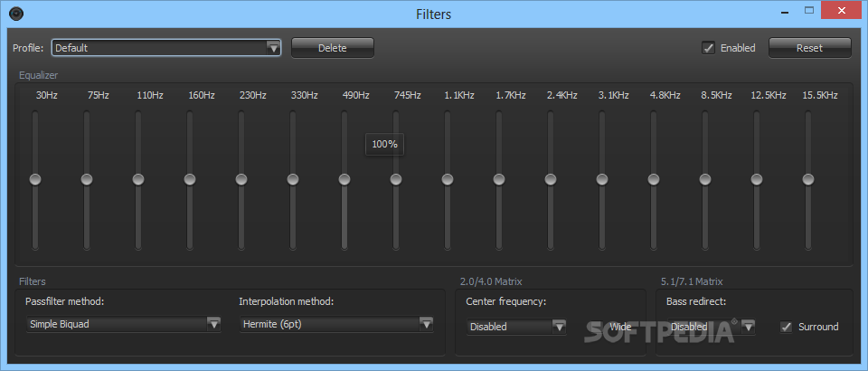The width and height of the screenshot is (868, 371).
Task: Click the "2.0/4.0 Matrix" group heading
Action: tap(491, 281)
